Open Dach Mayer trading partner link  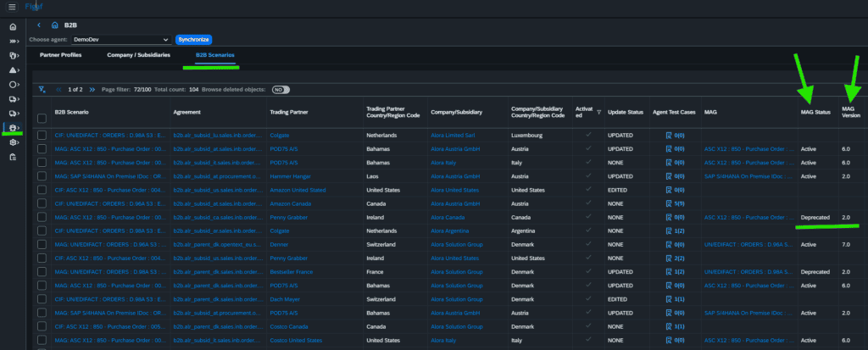click(x=287, y=299)
